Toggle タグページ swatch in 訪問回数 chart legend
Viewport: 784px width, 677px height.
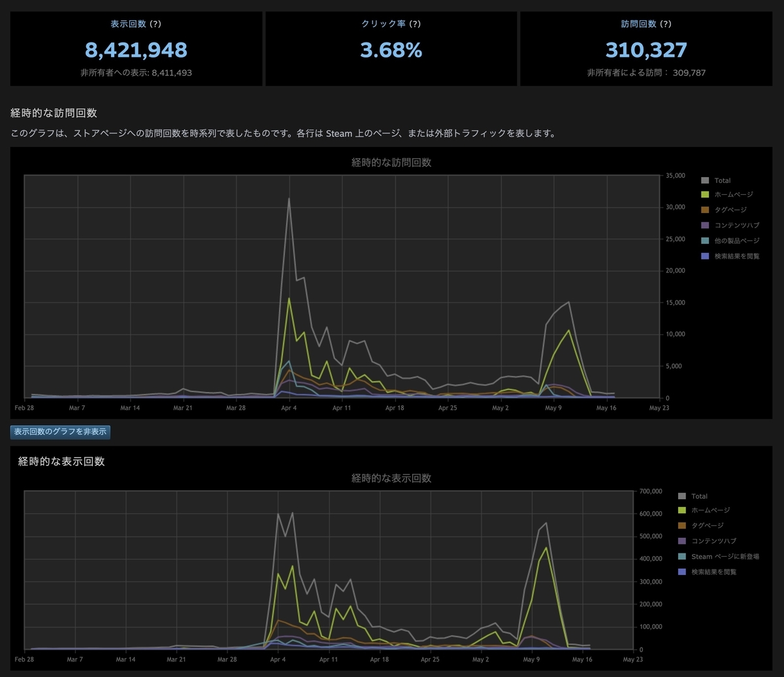[705, 210]
